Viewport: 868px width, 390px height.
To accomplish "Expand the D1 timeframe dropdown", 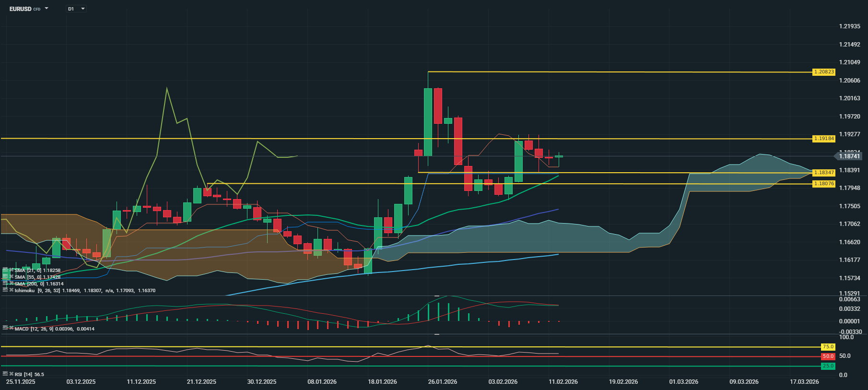I will 82,9.
